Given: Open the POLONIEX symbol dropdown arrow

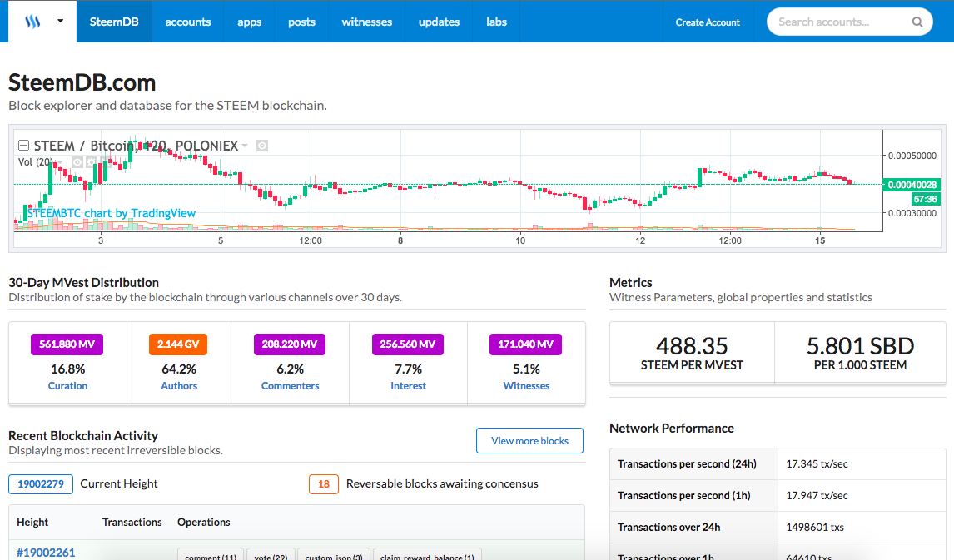Looking at the screenshot, I should [x=245, y=146].
